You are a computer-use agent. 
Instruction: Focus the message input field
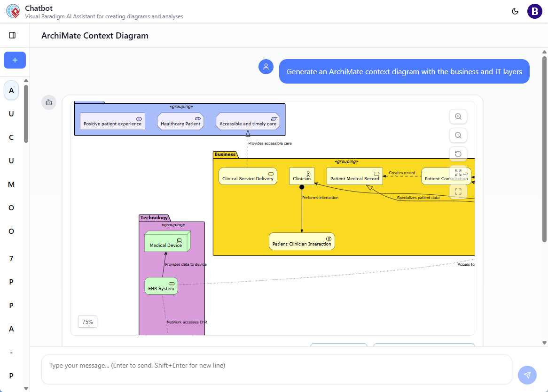pyautogui.click(x=276, y=369)
